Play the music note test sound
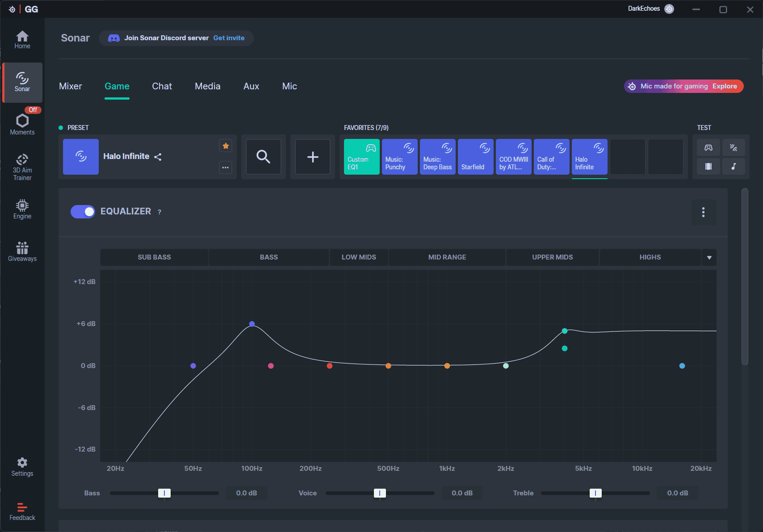Screen dimensions: 763x532 tap(734, 166)
